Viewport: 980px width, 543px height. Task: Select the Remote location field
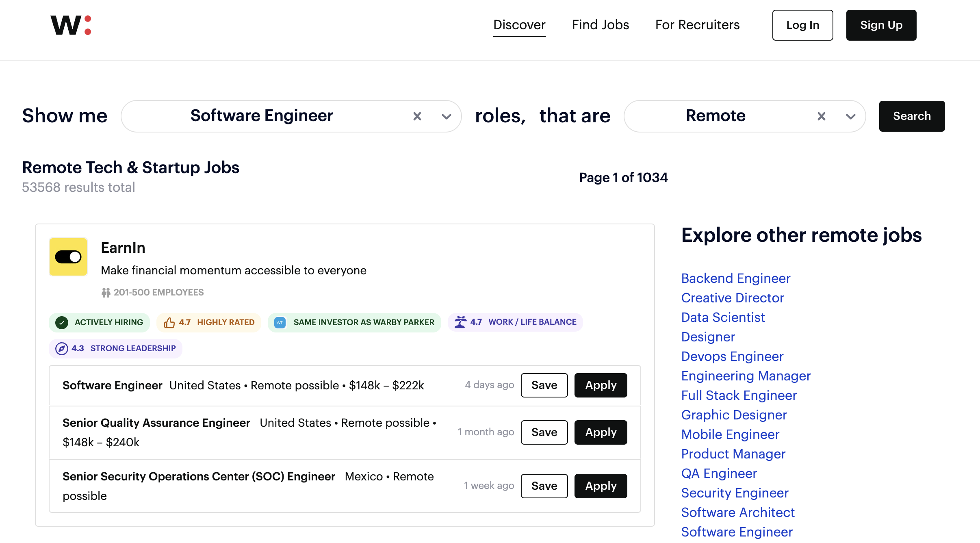(x=744, y=116)
